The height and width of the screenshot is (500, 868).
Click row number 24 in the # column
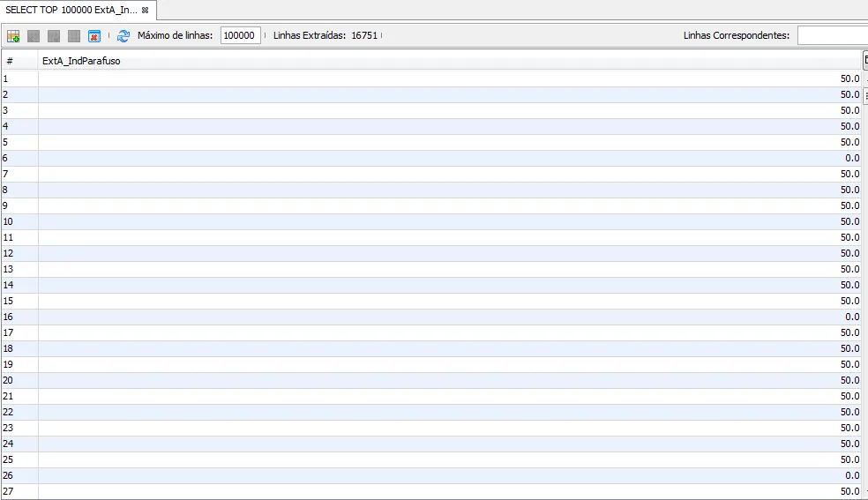click(x=8, y=444)
